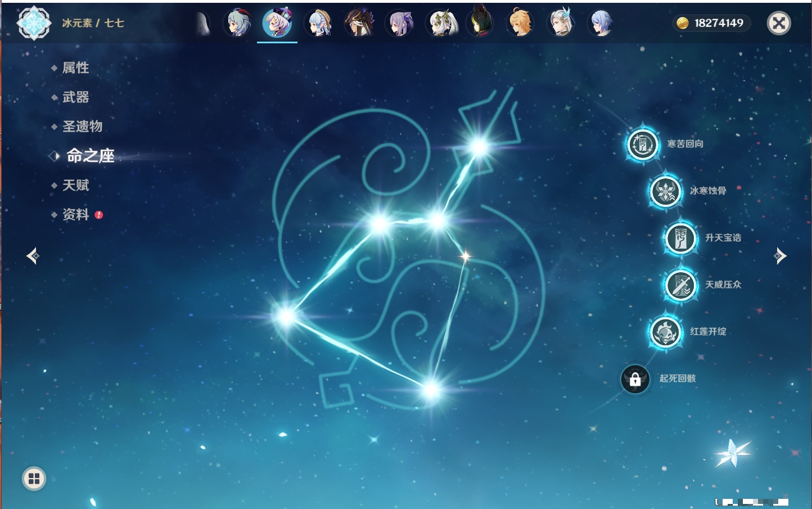Open the 资料 profile tab

75,214
